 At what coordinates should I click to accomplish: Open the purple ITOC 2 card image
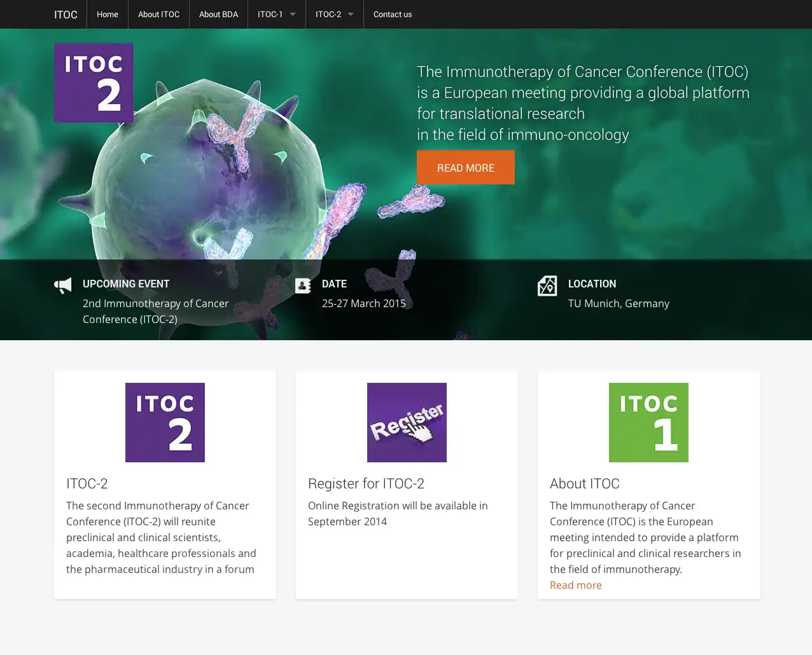165,422
